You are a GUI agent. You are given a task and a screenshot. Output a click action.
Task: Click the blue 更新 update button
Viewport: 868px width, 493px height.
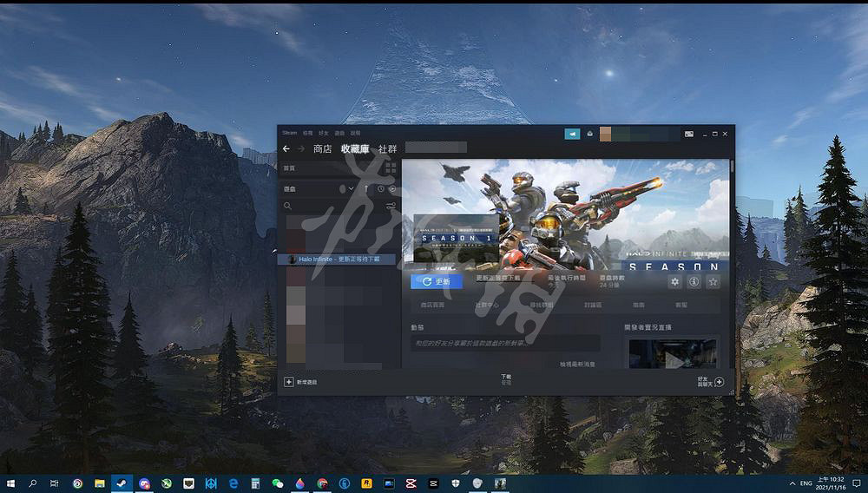click(436, 282)
